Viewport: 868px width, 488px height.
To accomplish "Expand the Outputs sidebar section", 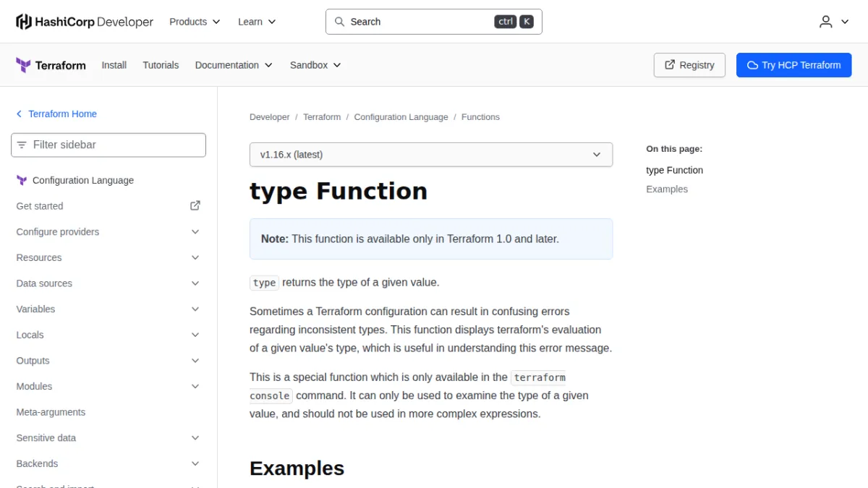I will 109,361.
